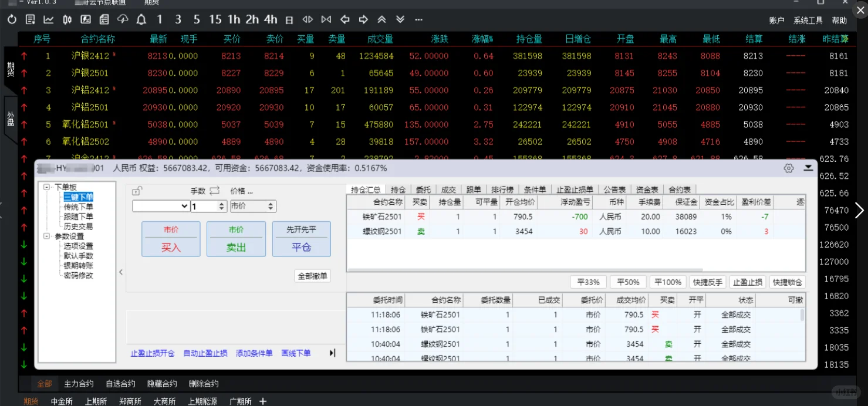Click the refresh icon in the top toolbar

(x=12, y=19)
